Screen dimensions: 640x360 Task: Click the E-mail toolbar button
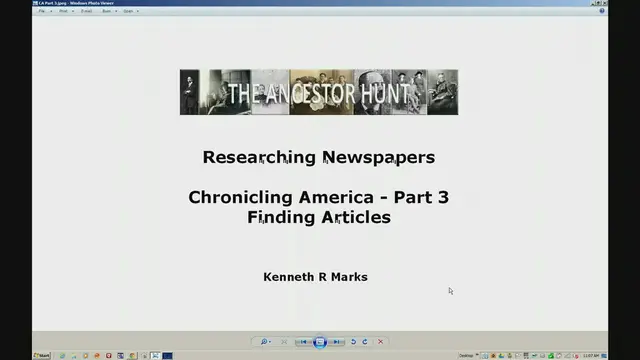[87, 11]
